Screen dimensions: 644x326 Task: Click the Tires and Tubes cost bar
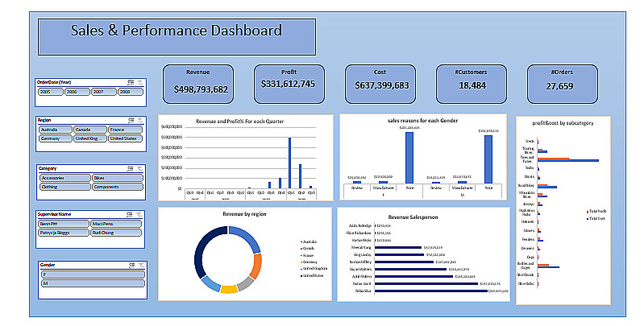[568, 161]
